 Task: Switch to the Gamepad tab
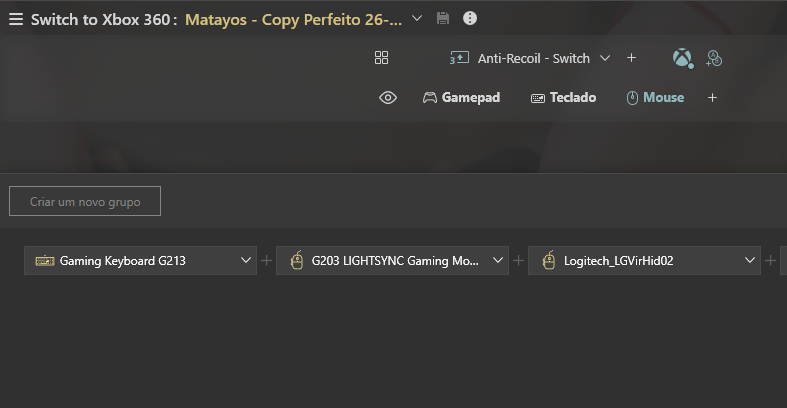[x=461, y=97]
